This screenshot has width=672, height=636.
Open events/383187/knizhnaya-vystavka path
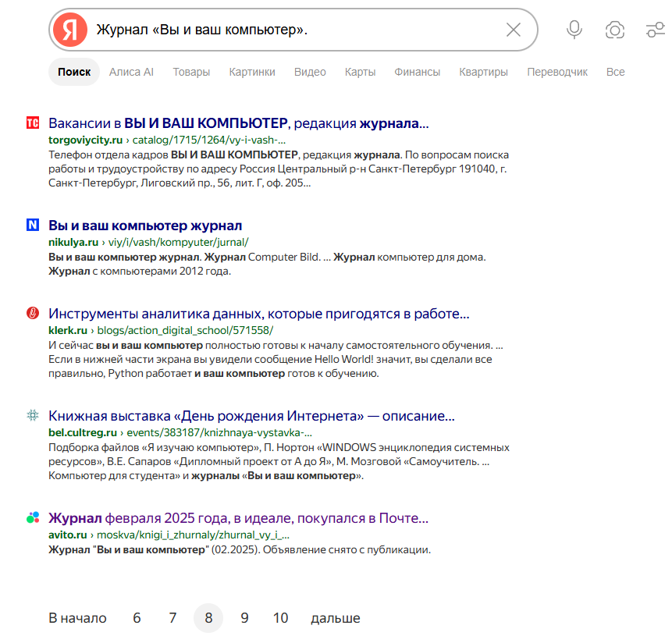(219, 432)
